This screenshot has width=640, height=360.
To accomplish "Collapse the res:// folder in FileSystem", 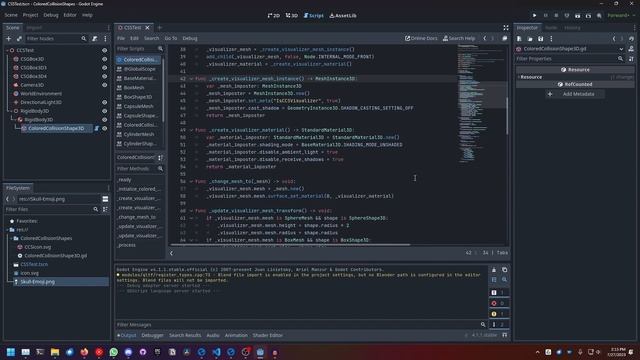I will click(7, 229).
